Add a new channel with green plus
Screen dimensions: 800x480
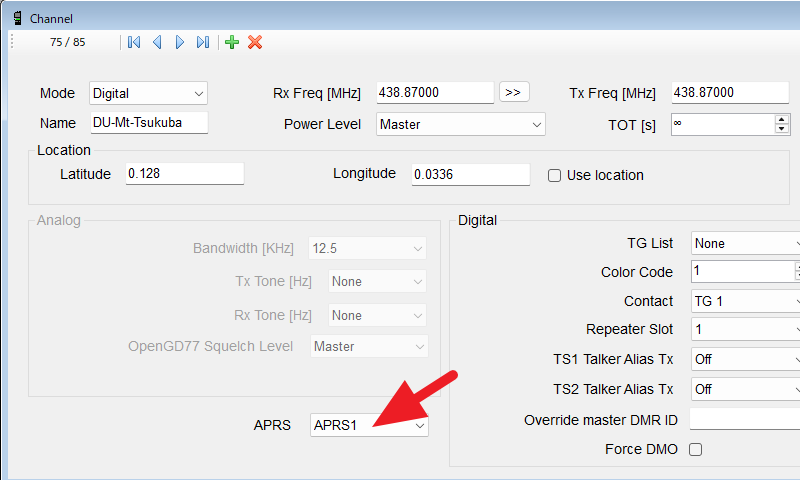[x=232, y=42]
